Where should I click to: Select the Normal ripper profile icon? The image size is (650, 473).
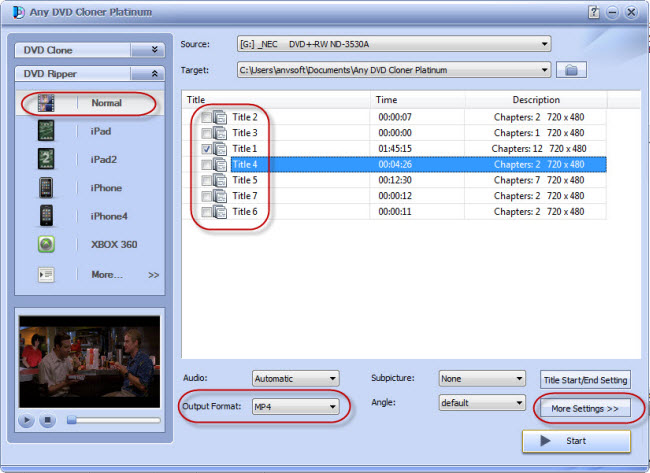46,103
